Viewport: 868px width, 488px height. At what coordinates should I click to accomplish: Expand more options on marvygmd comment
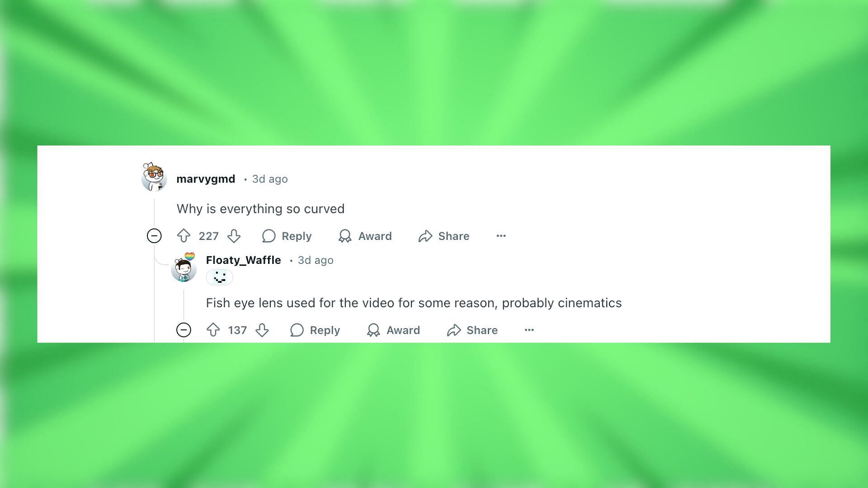[x=500, y=235]
